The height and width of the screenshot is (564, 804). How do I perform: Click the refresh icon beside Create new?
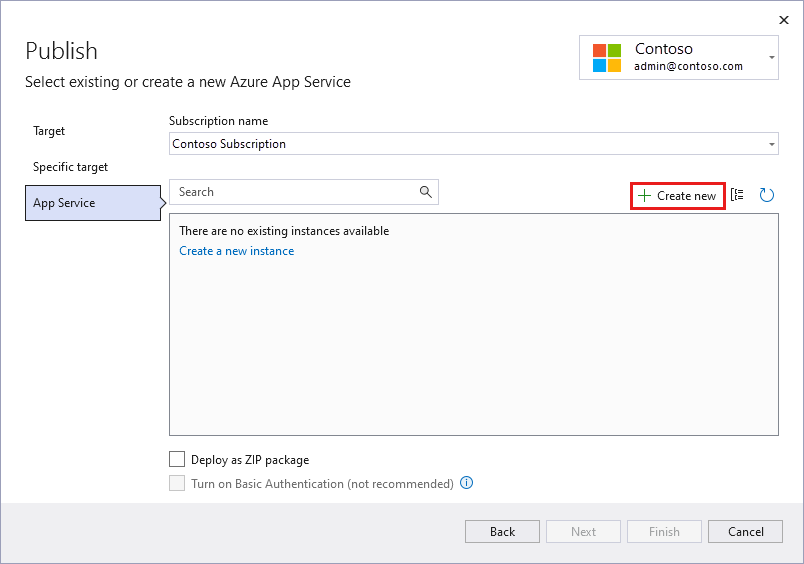pos(767,195)
